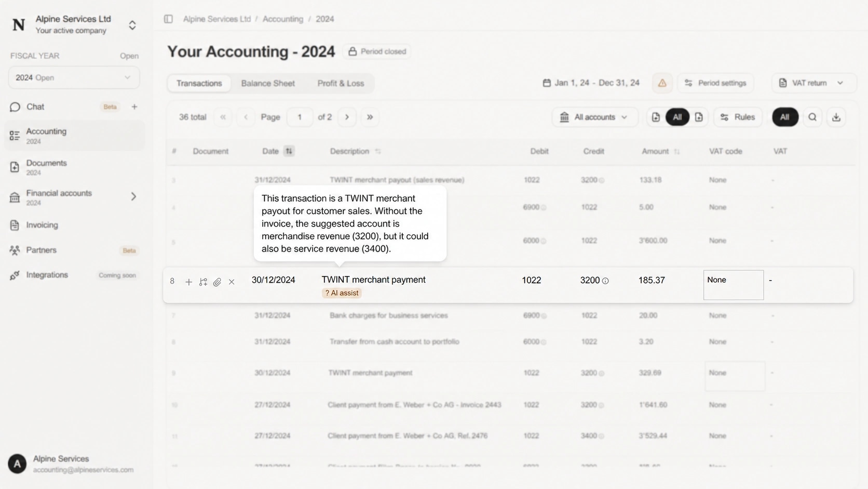Jump to the last page of transactions
Viewport: 868px width, 489px height.
[370, 117]
